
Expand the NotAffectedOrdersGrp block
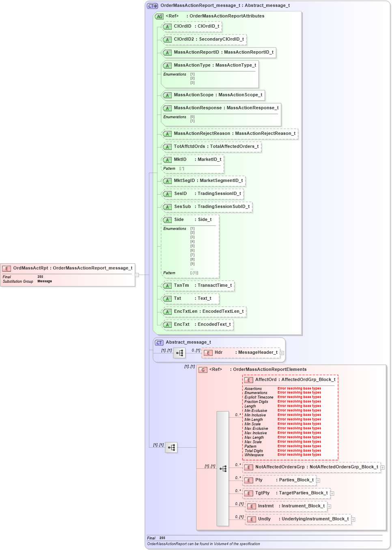point(381,468)
